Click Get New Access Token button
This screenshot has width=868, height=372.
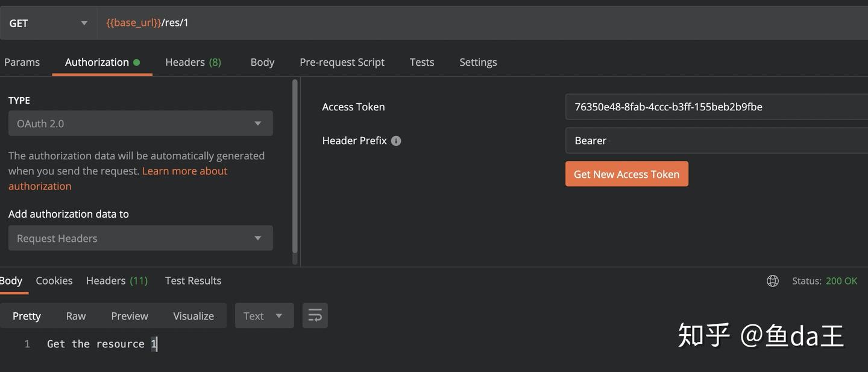(626, 174)
